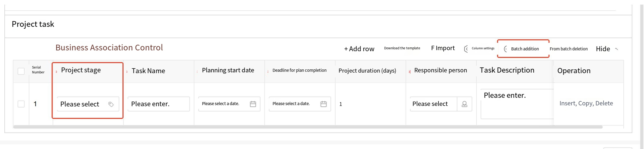Click the person icon beside Responsible person
Viewport: 644px width, 149px height.
464,104
